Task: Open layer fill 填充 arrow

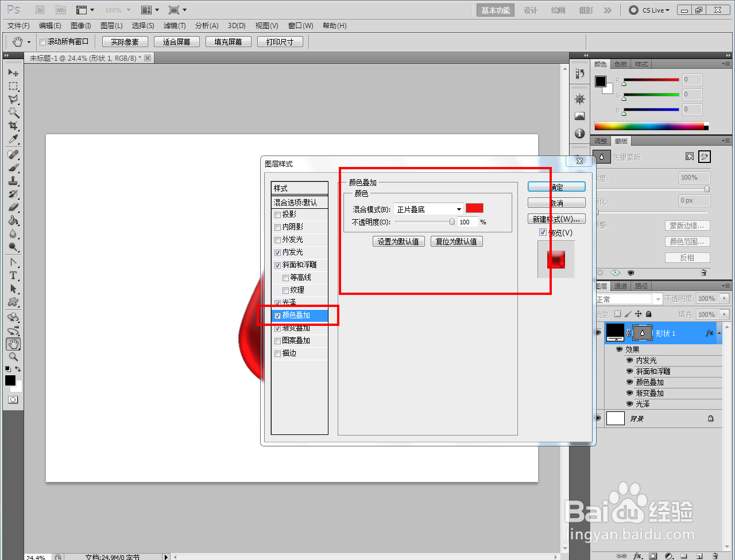Action: click(x=724, y=314)
